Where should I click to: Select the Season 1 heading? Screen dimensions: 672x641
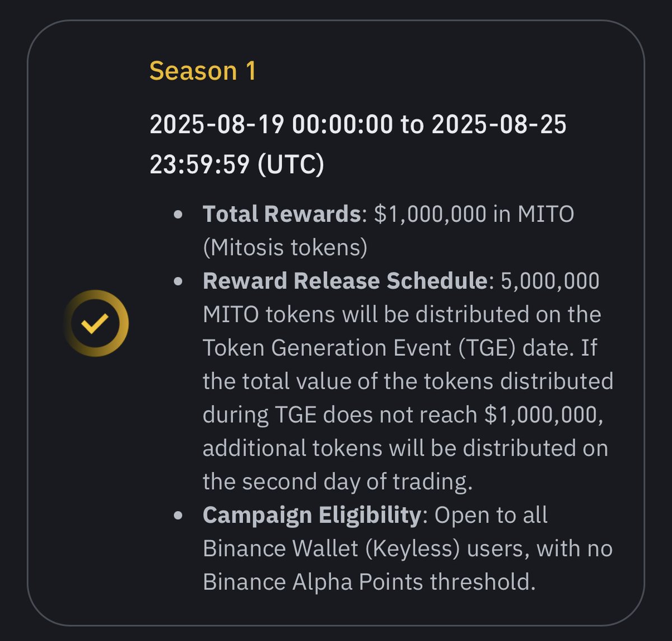pyautogui.click(x=203, y=71)
